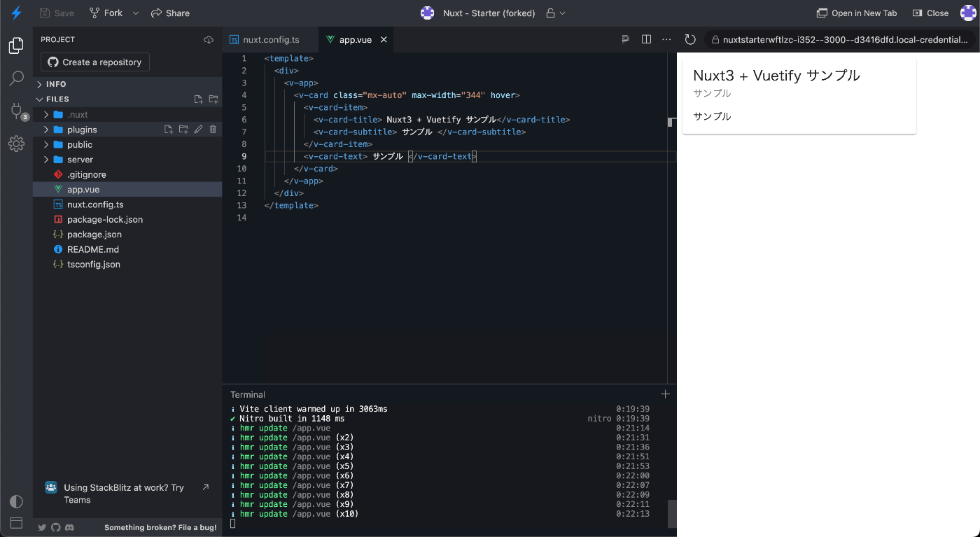Screen dimensions: 980x537
Task: Add new folder inside plugins folder
Action: [183, 130]
